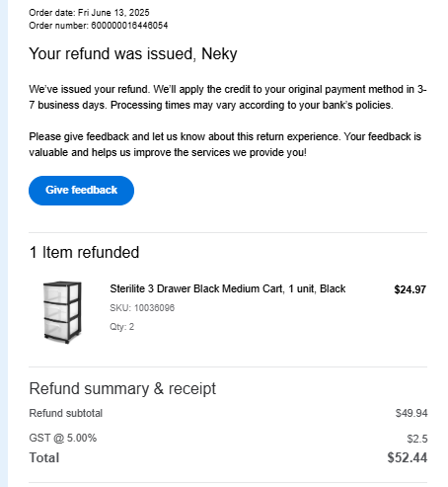
Task: Click the Give feedback button
Action: [x=81, y=191]
